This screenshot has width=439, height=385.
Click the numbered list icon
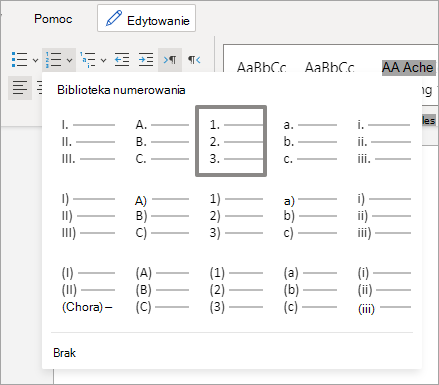click(x=54, y=60)
